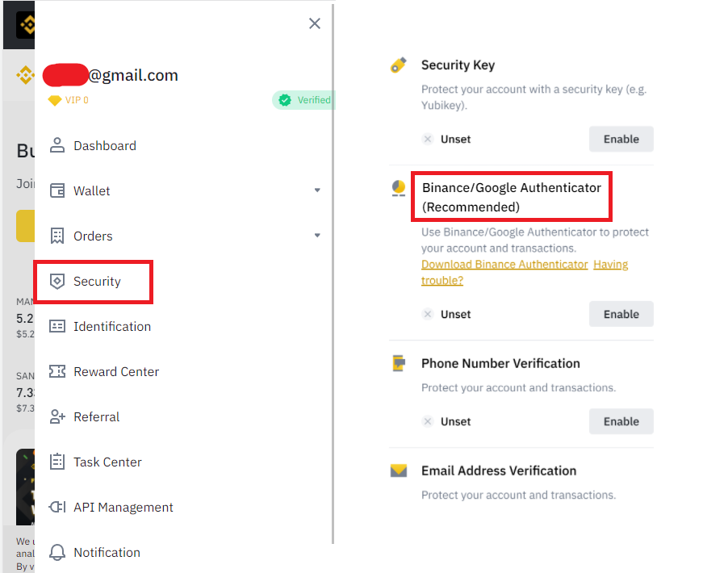Click the side menu vertical scrollbar
This screenshot has width=728, height=573.
click(x=333, y=274)
